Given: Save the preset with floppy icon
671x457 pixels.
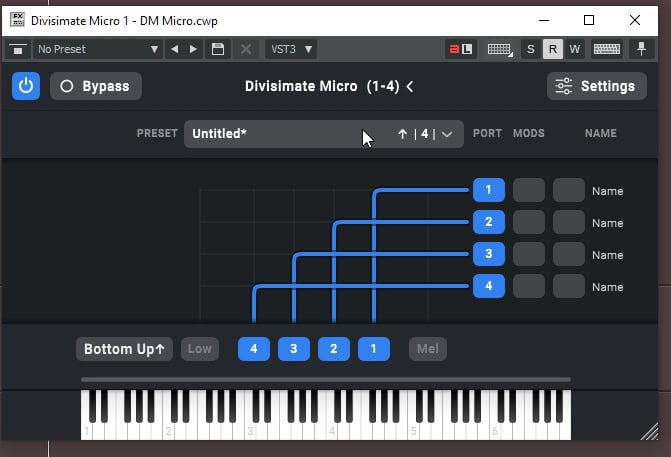Looking at the screenshot, I should click(x=218, y=49).
